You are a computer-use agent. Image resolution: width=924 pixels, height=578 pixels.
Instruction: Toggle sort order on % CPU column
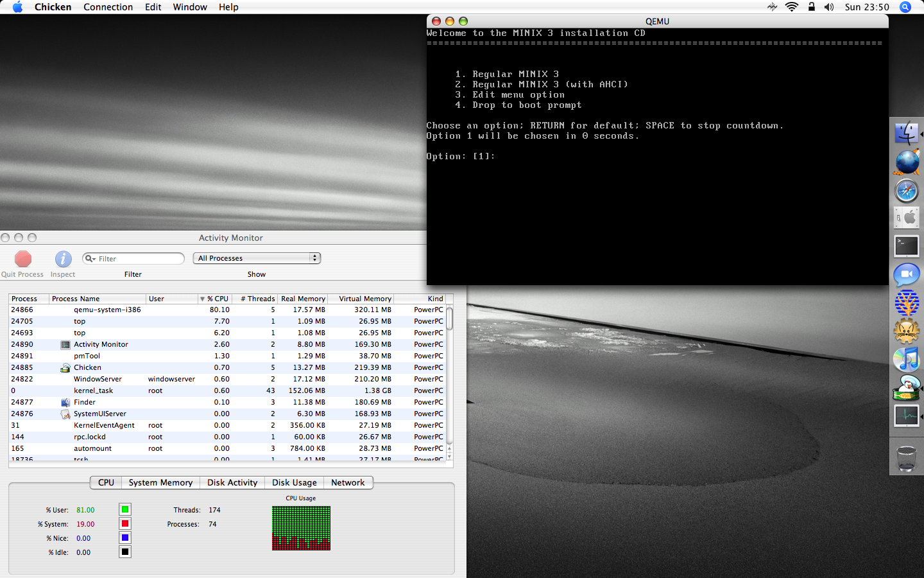coord(214,299)
